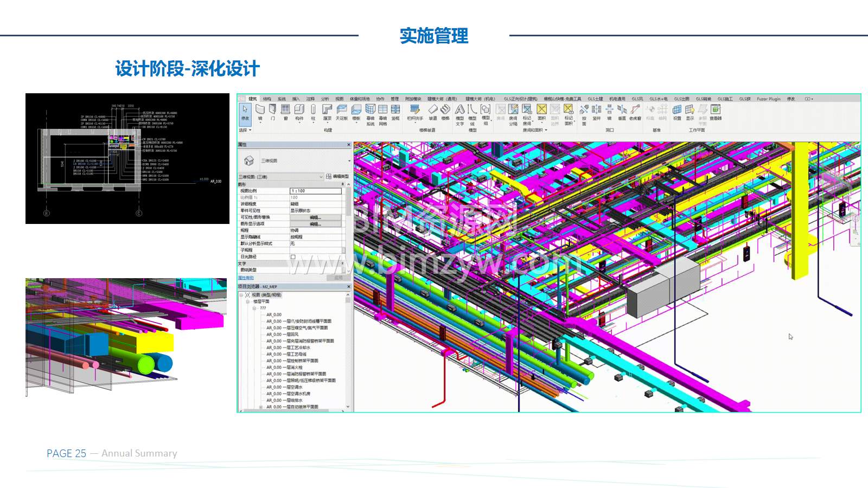Select AR_0.00 一层给排水 view
Viewport: 868px width, 488px height.
click(x=284, y=400)
